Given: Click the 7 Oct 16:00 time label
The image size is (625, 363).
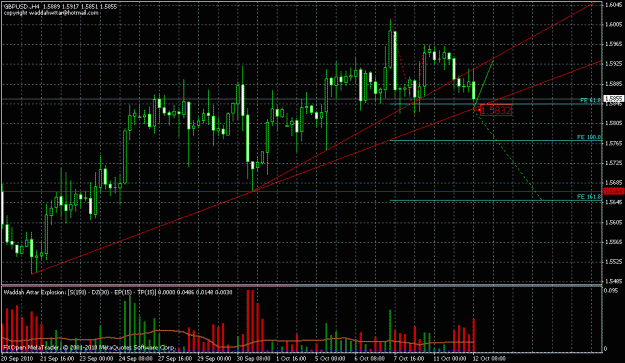Looking at the screenshot, I should click(x=409, y=359).
